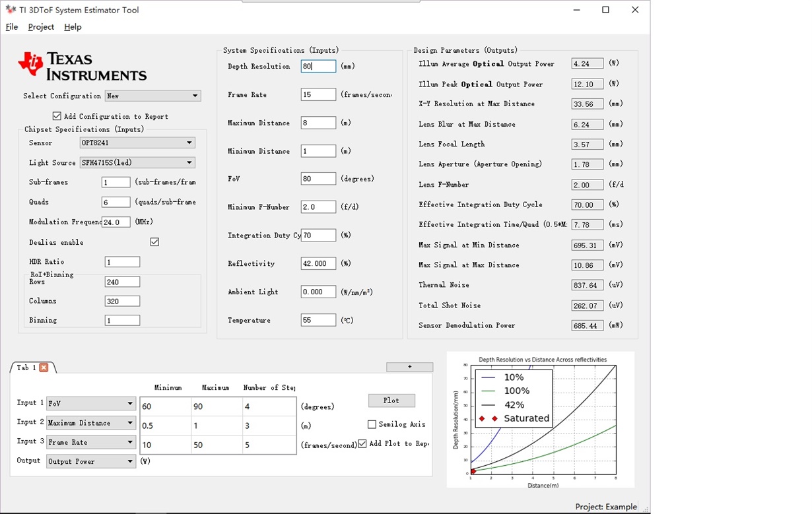812x514 pixels.
Task: Open the Sensor OPT8241 dropdown
Action: point(137,143)
